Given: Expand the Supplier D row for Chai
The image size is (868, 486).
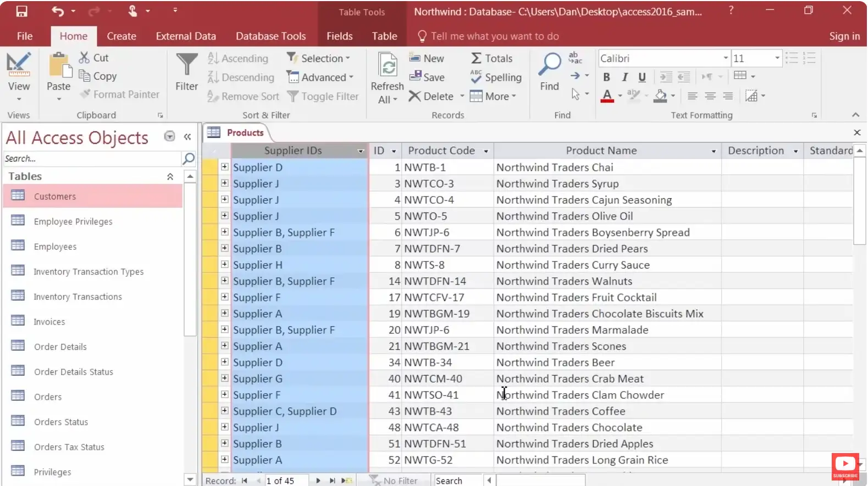Looking at the screenshot, I should (x=224, y=166).
